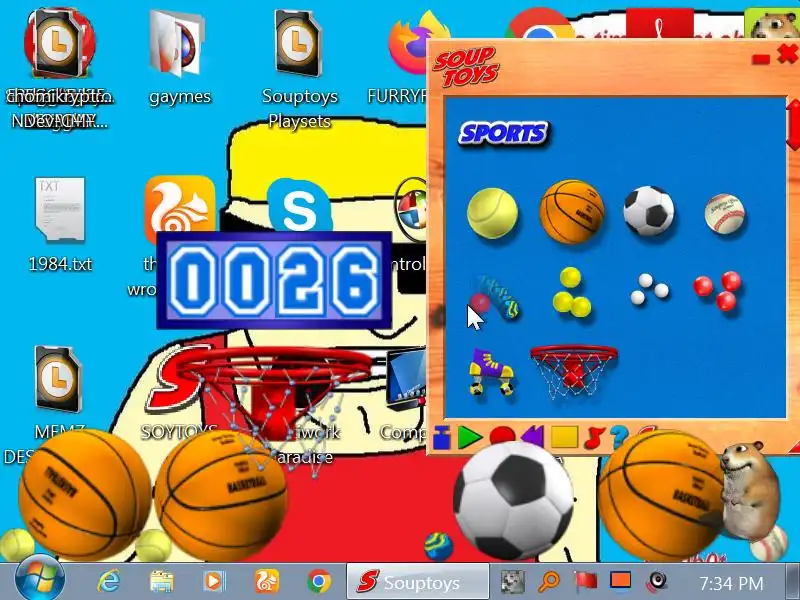Click the Show desktop strip
Screen dimensions: 800x600
793,582
